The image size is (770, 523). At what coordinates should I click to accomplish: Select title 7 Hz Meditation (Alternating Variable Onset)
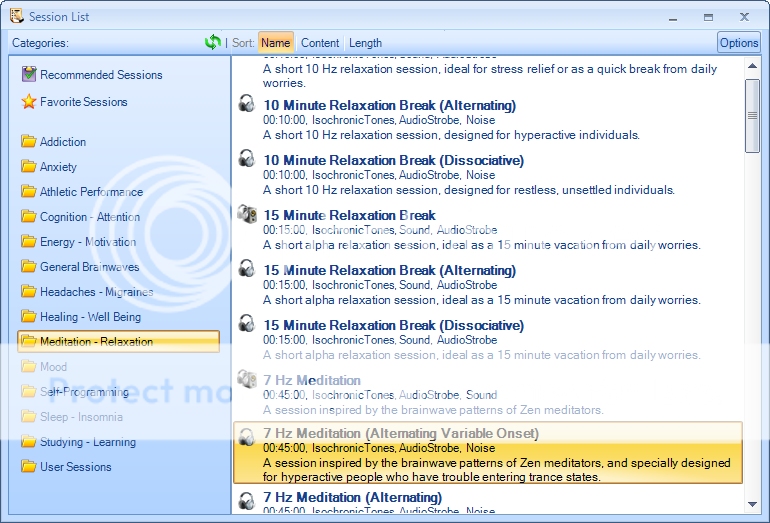click(401, 434)
